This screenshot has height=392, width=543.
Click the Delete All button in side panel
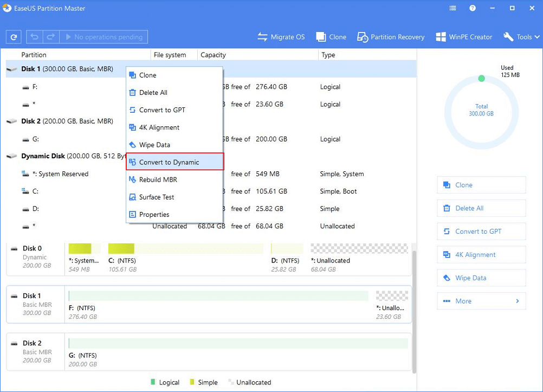(481, 208)
